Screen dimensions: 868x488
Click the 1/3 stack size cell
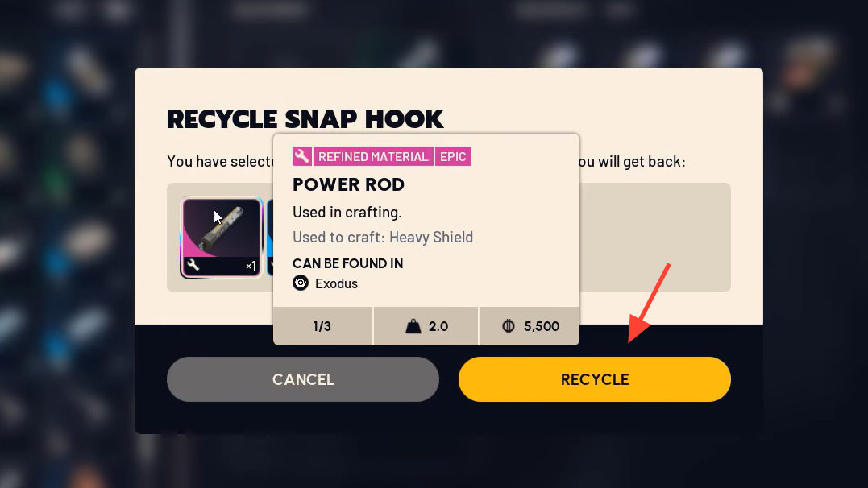click(322, 326)
